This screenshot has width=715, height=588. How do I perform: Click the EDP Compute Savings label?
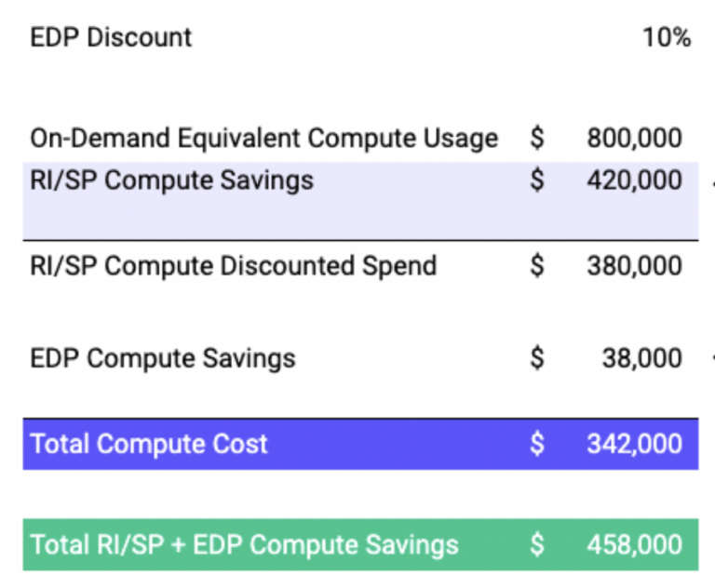tap(163, 358)
